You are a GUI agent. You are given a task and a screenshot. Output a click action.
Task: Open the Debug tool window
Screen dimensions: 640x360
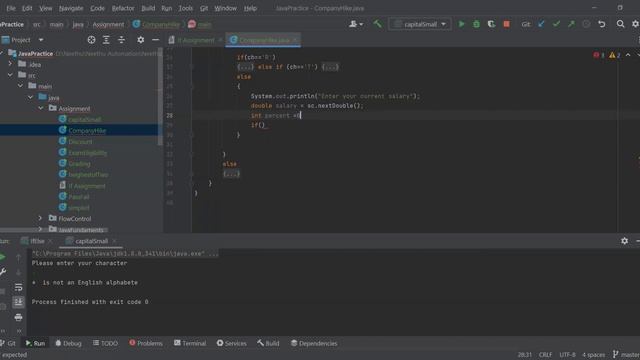(68, 343)
